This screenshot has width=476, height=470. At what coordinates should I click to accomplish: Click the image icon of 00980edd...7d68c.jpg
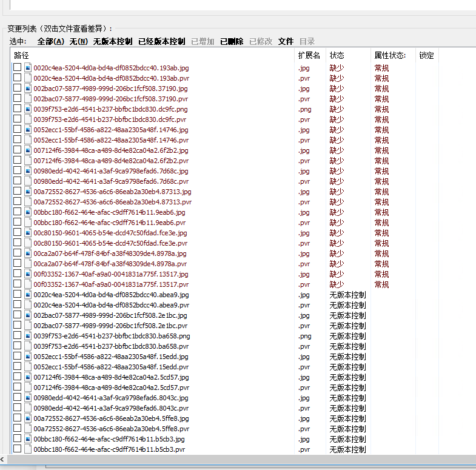[28, 171]
